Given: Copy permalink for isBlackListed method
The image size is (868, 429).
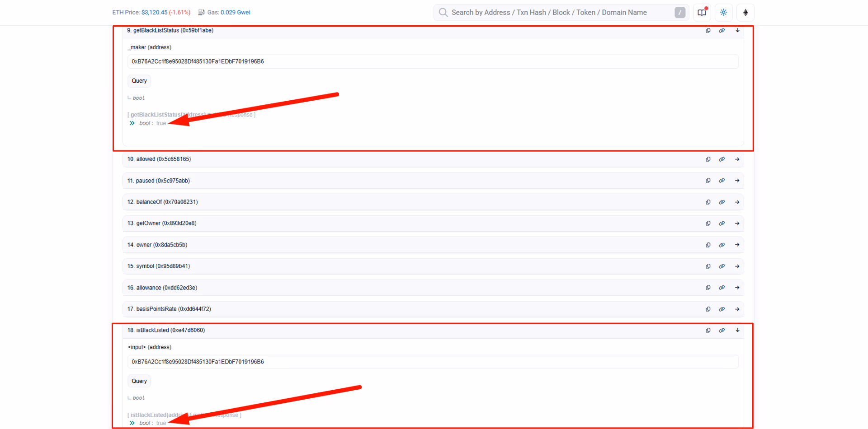Looking at the screenshot, I should pyautogui.click(x=722, y=331).
